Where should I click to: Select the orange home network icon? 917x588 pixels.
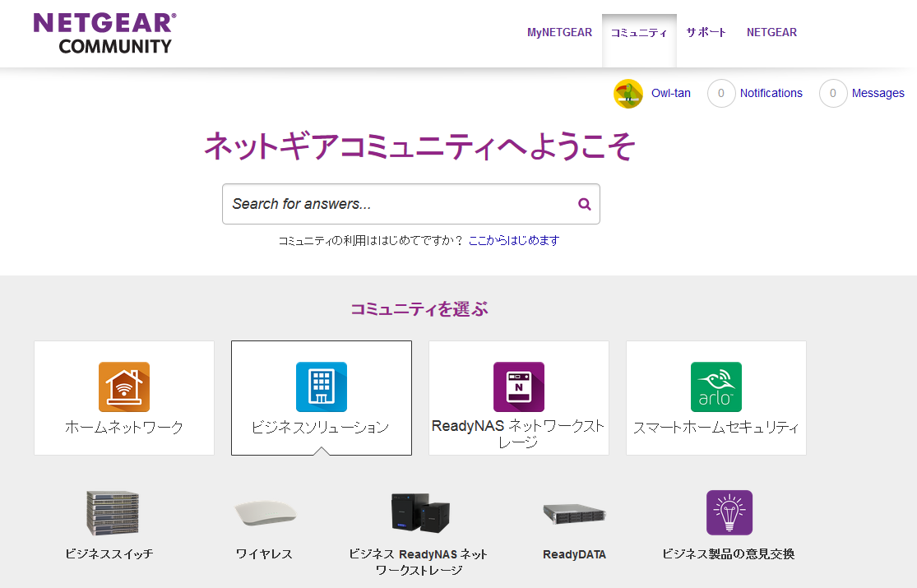pyautogui.click(x=124, y=387)
